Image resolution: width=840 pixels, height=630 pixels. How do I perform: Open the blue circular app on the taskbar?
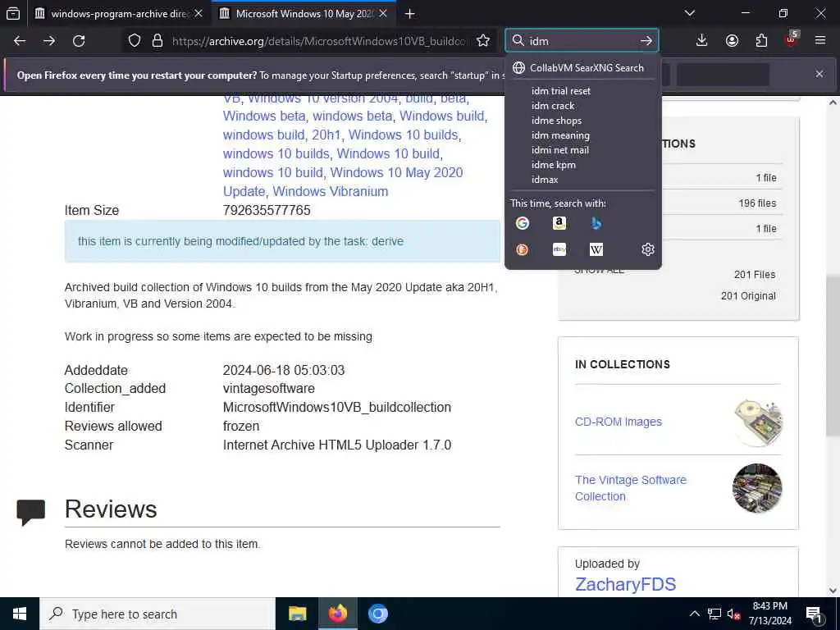(x=377, y=614)
